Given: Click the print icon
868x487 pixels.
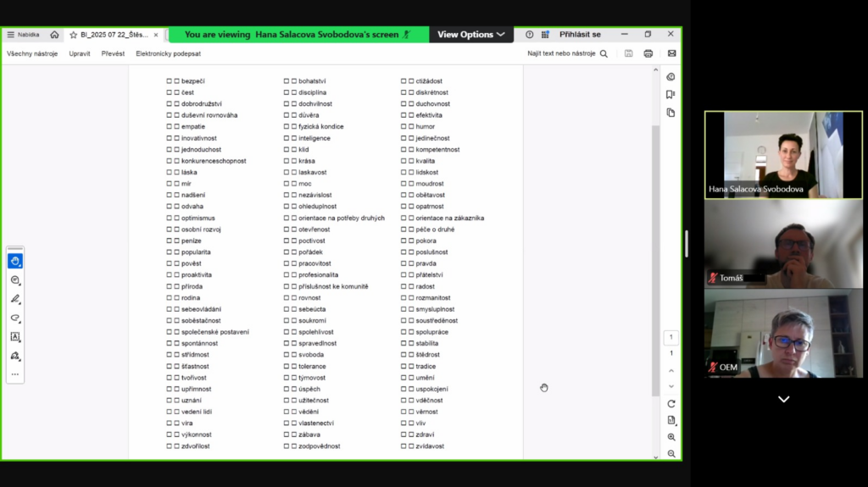Looking at the screenshot, I should click(x=648, y=53).
